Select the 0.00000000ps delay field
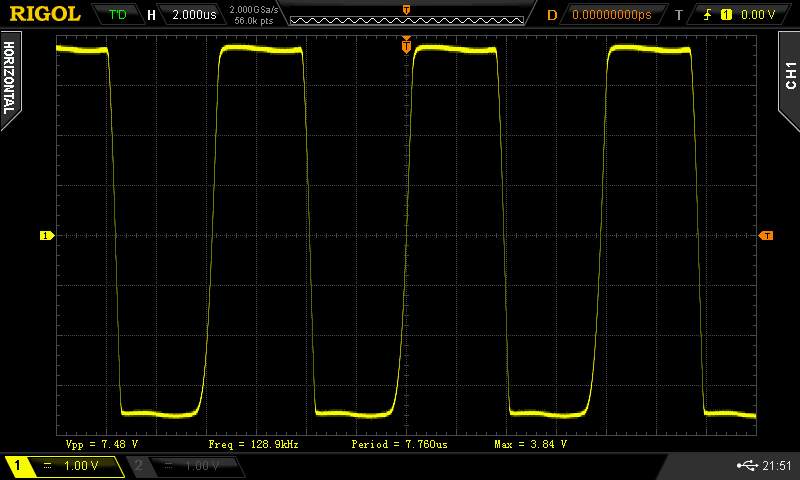 click(x=610, y=15)
